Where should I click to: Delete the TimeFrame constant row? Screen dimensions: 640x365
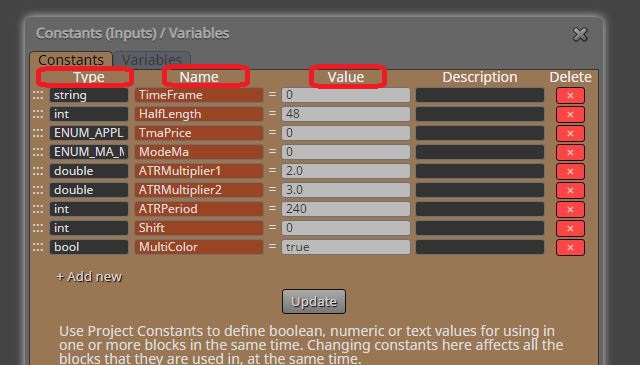click(570, 96)
